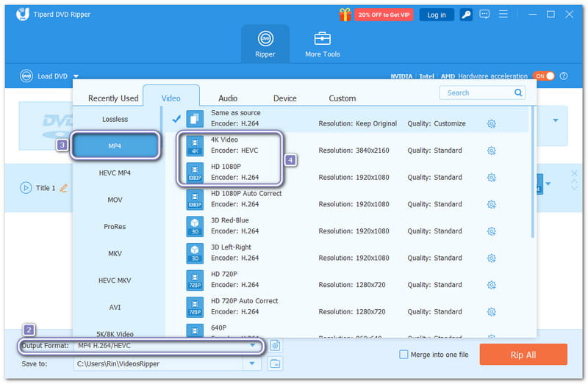Viewport: 588px width, 384px height.
Task: Click the pencil edit icon beside Title 1
Action: coord(63,188)
